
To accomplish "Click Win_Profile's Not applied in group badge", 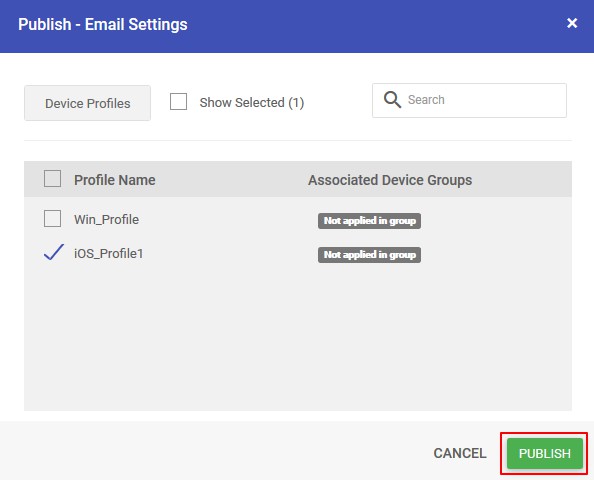I will click(x=369, y=221).
